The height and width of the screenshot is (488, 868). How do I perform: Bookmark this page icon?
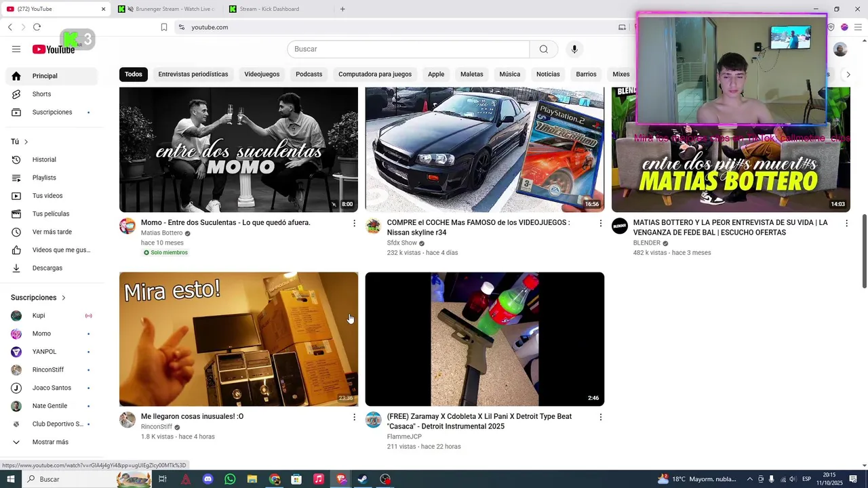(164, 27)
